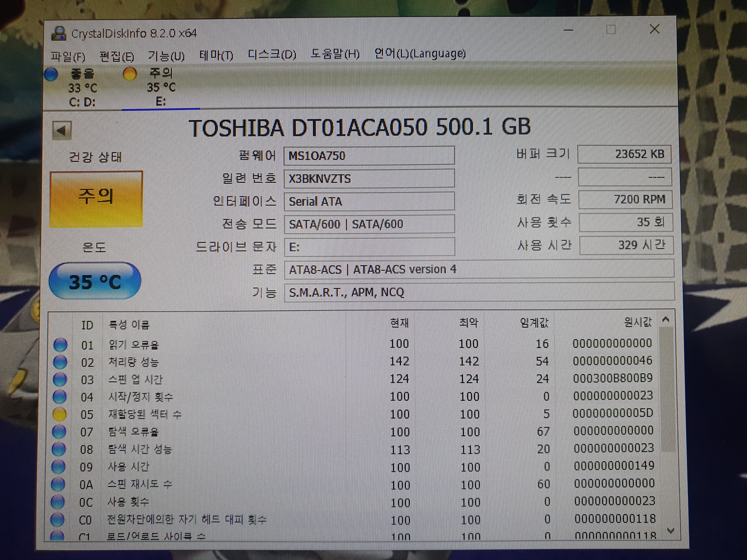Click the power on count field 35 회
Image resolution: width=747 pixels, height=560 pixels.
[x=626, y=222]
